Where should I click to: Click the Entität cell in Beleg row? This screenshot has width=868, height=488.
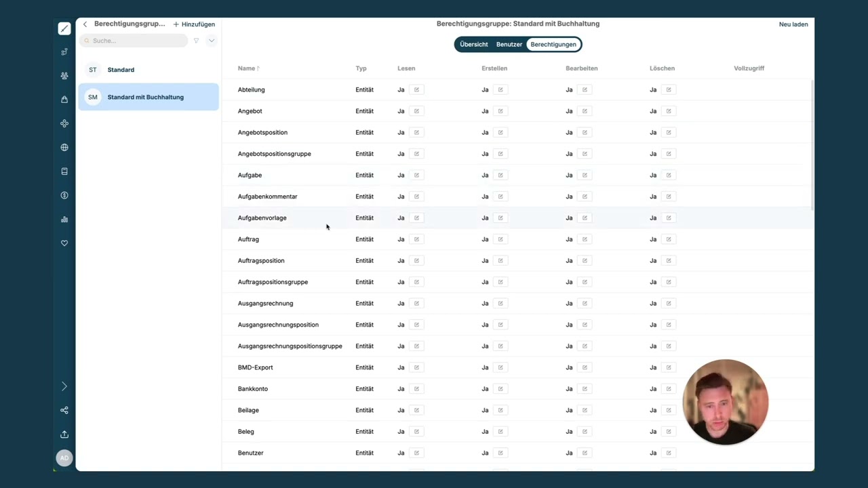coord(364,431)
